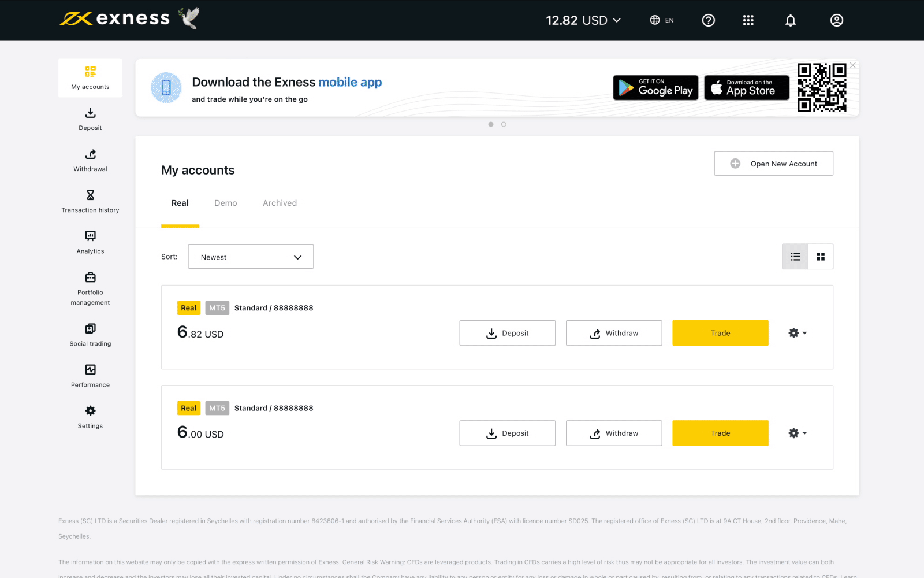Trade with the 6.00 USD account
This screenshot has height=578, width=924.
pos(721,433)
